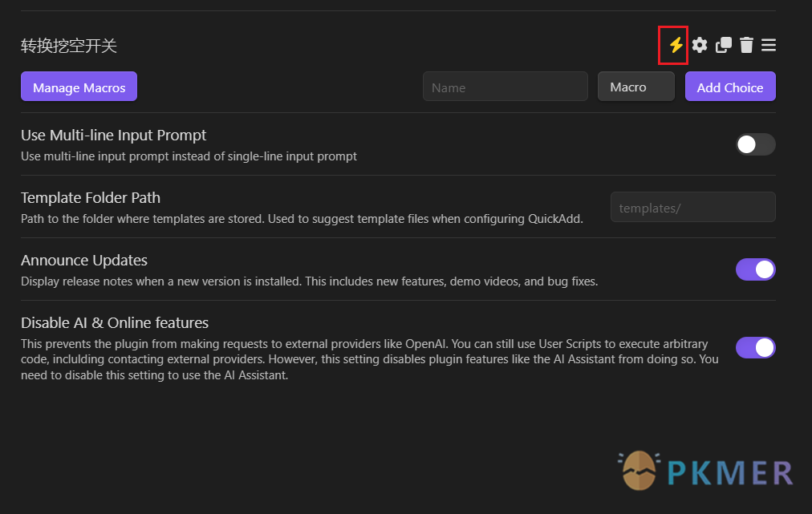Viewport: 812px width, 514px height.
Task: Click the Use Multi-line Input Prompt heading
Action: [x=113, y=135]
